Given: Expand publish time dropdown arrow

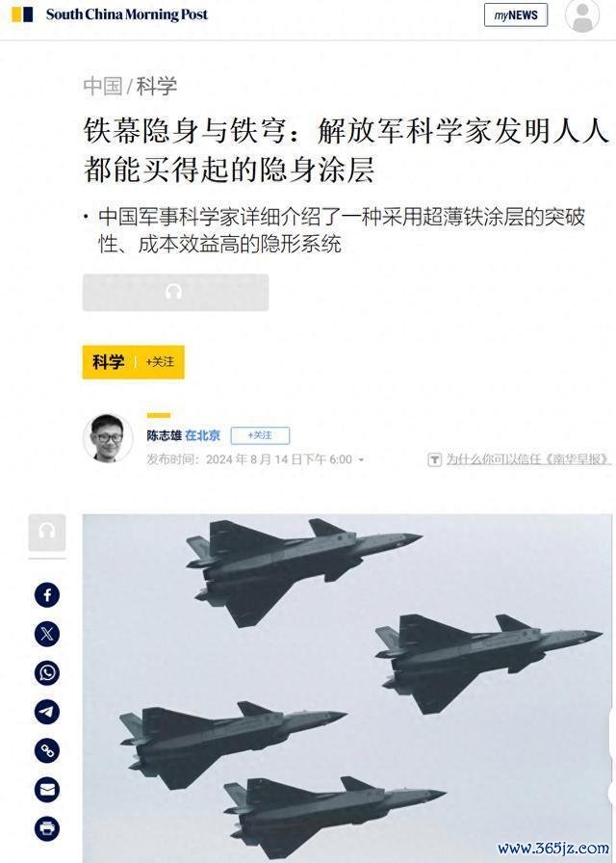Looking at the screenshot, I should [x=361, y=459].
